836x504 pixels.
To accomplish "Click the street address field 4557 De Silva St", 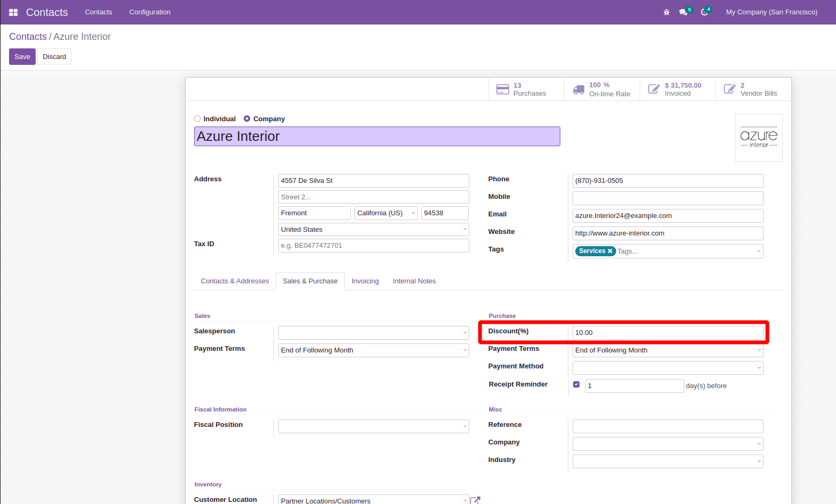I will (x=374, y=181).
